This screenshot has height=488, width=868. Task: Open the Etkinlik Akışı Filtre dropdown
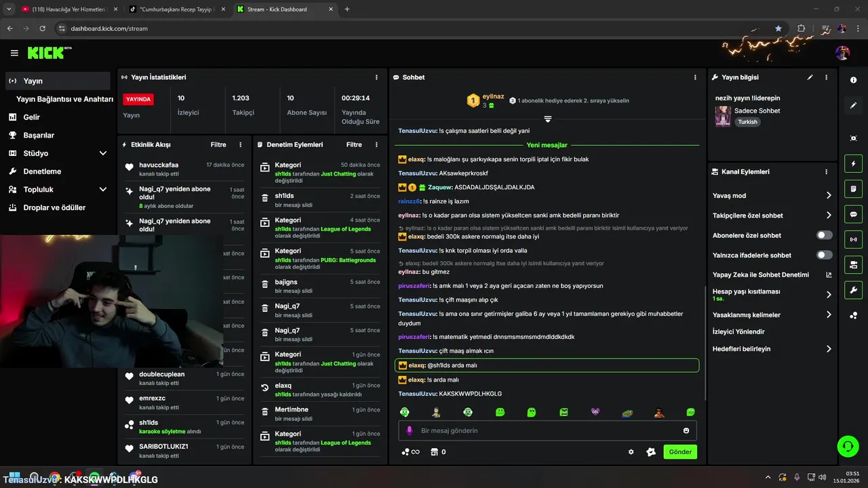tap(218, 144)
